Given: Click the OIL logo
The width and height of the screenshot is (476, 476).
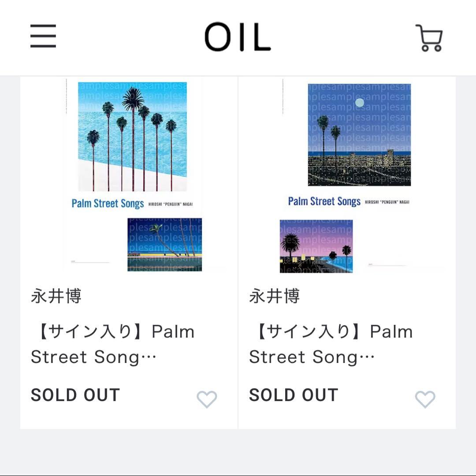Looking at the screenshot, I should [238, 37].
